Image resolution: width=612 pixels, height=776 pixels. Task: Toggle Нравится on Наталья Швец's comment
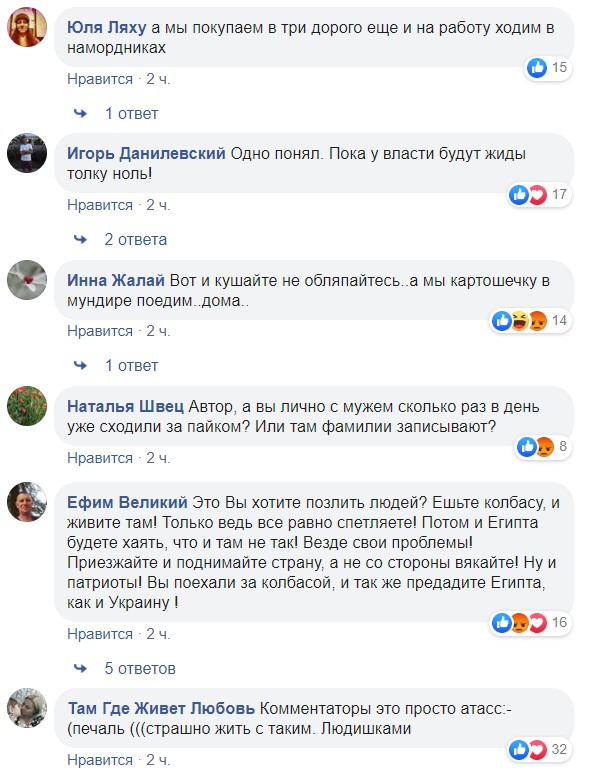[100, 457]
